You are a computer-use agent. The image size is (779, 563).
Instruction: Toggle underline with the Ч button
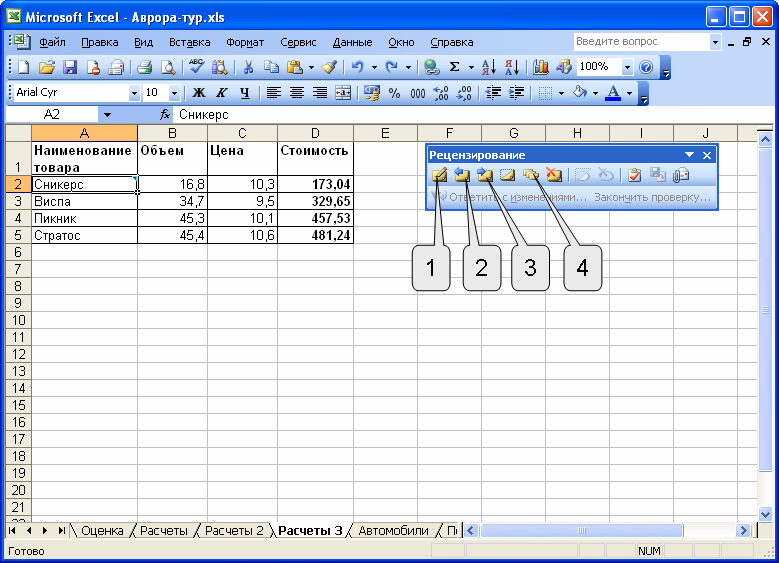pyautogui.click(x=244, y=93)
